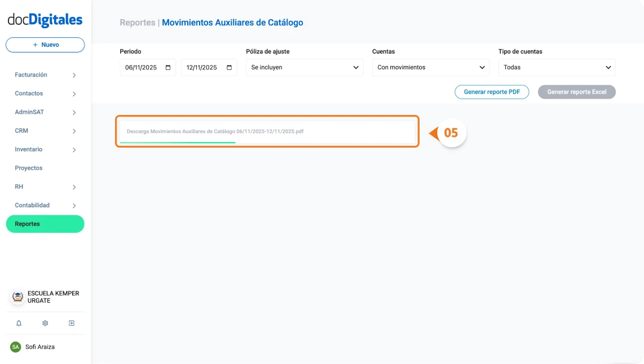The height and width of the screenshot is (364, 644).
Task: Open the CRM sidebar menu item
Action: pos(45,130)
